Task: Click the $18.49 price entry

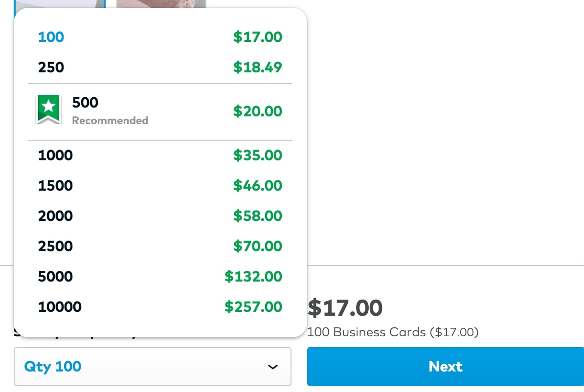Action: click(257, 67)
